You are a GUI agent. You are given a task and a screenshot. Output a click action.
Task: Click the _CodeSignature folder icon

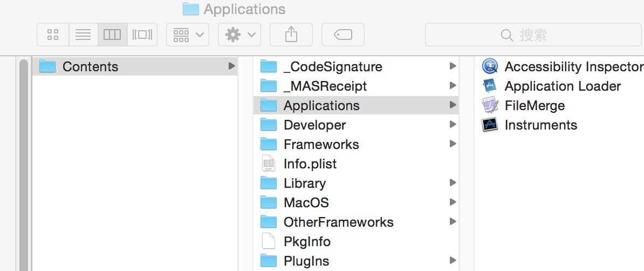click(269, 66)
